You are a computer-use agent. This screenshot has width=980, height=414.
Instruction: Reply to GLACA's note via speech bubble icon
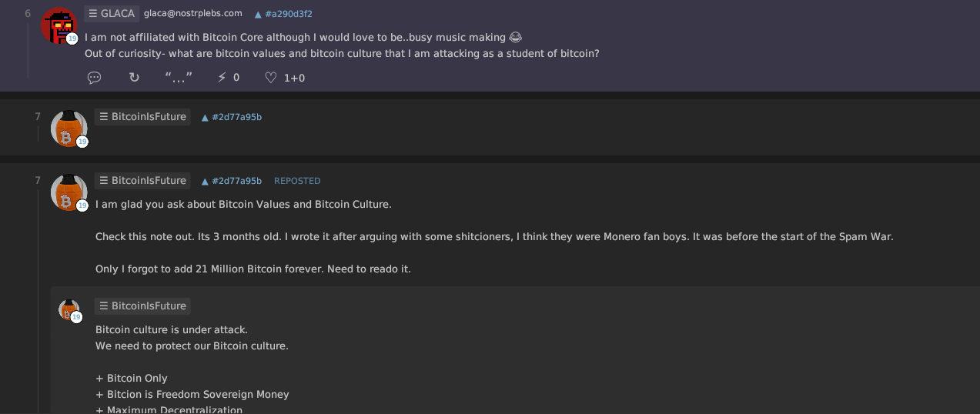(x=95, y=77)
